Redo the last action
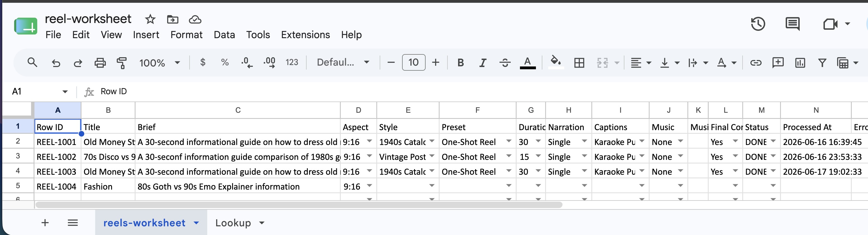This screenshot has width=868, height=235. [78, 63]
